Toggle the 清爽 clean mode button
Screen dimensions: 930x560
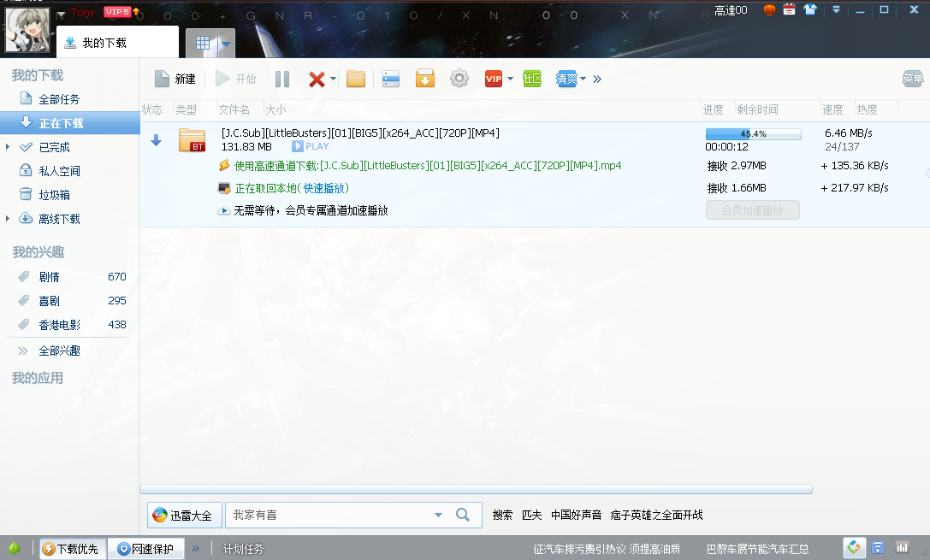[x=566, y=80]
